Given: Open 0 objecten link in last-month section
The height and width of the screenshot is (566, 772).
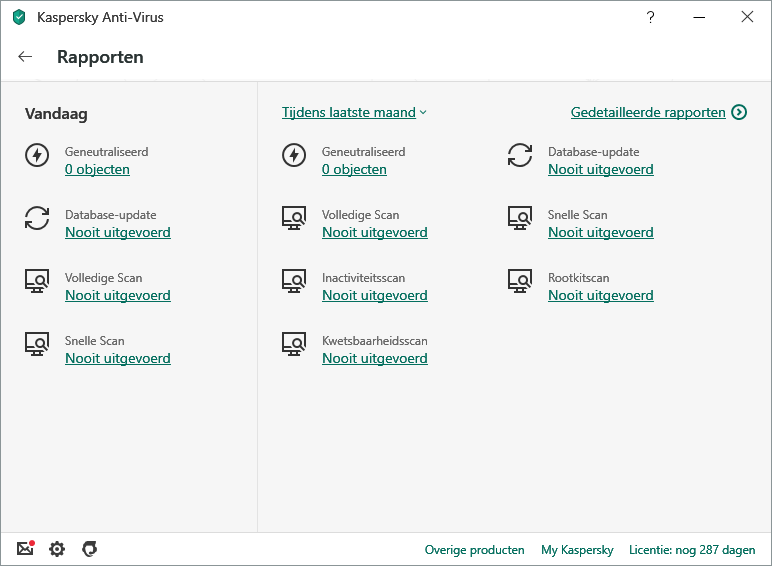Looking at the screenshot, I should tap(354, 169).
